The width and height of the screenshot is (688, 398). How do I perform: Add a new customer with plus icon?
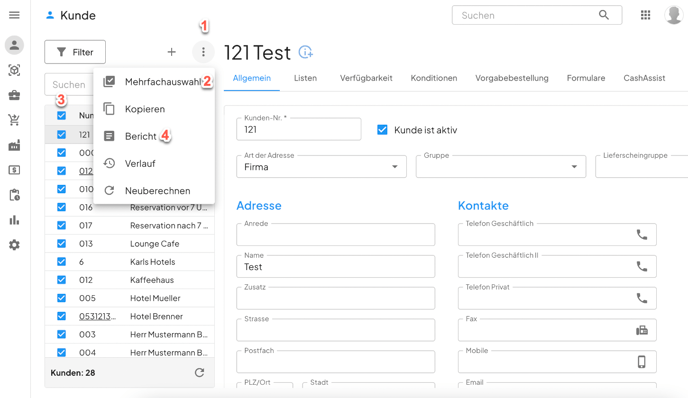(x=172, y=52)
